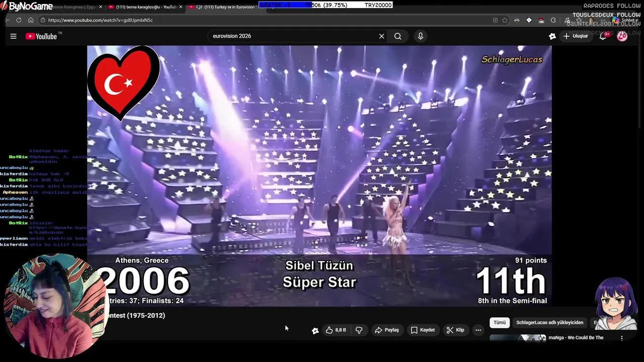Click the video player to pause
This screenshot has height=362, width=644.
319,176
